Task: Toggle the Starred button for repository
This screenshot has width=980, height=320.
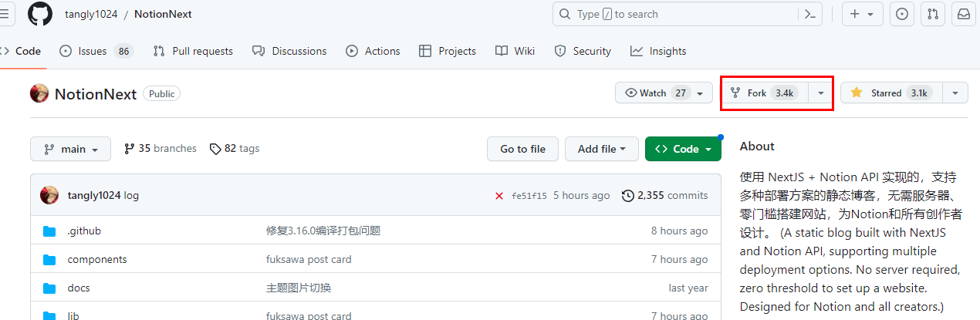Action: pos(891,93)
